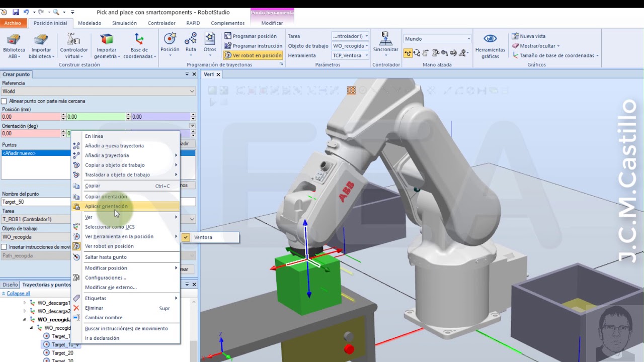Open Tamaño de base de coordenadas dropdown

click(x=555, y=55)
